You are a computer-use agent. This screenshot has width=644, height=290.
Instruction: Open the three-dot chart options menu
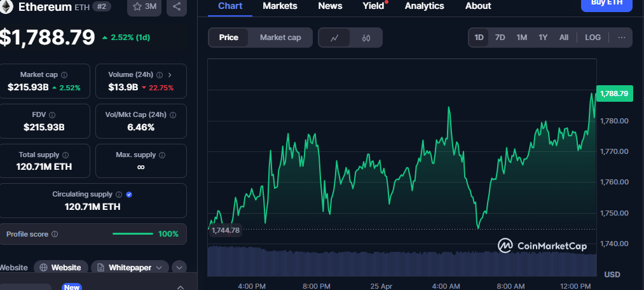pyautogui.click(x=621, y=38)
